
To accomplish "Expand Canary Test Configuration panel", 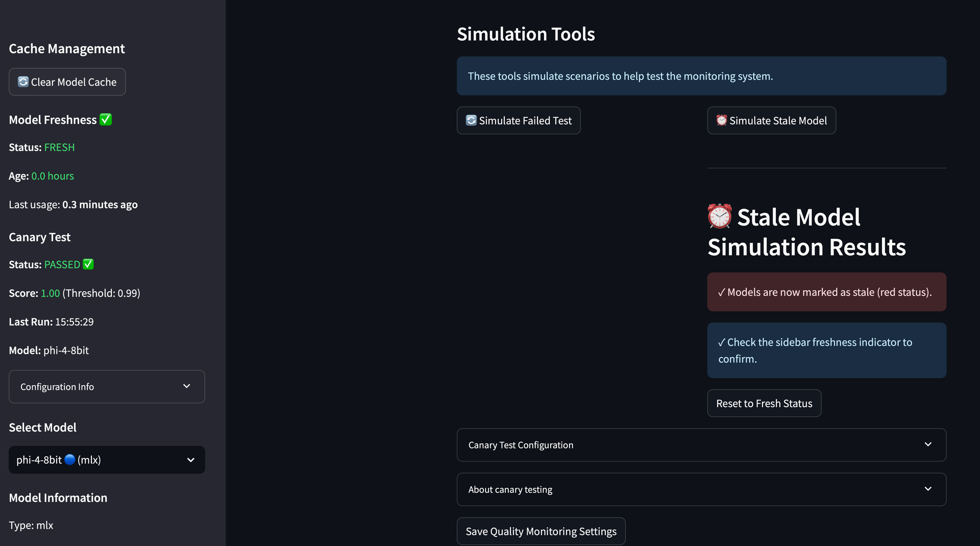I will tap(701, 445).
